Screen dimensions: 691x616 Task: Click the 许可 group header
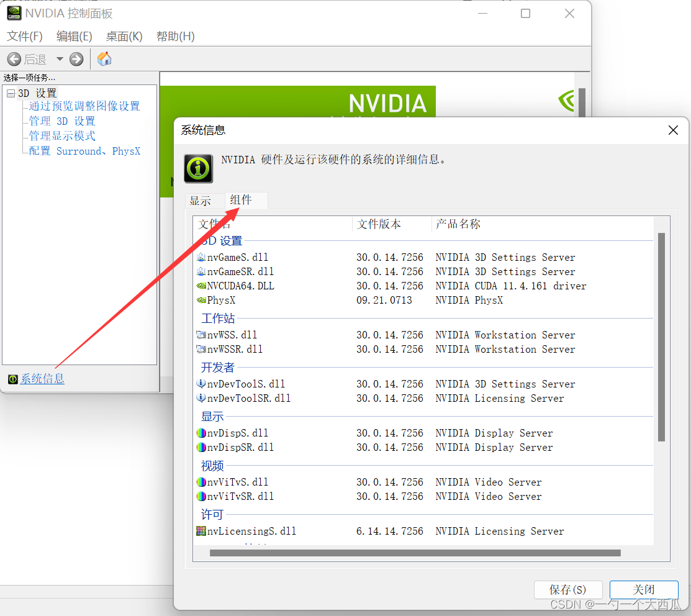click(x=212, y=514)
